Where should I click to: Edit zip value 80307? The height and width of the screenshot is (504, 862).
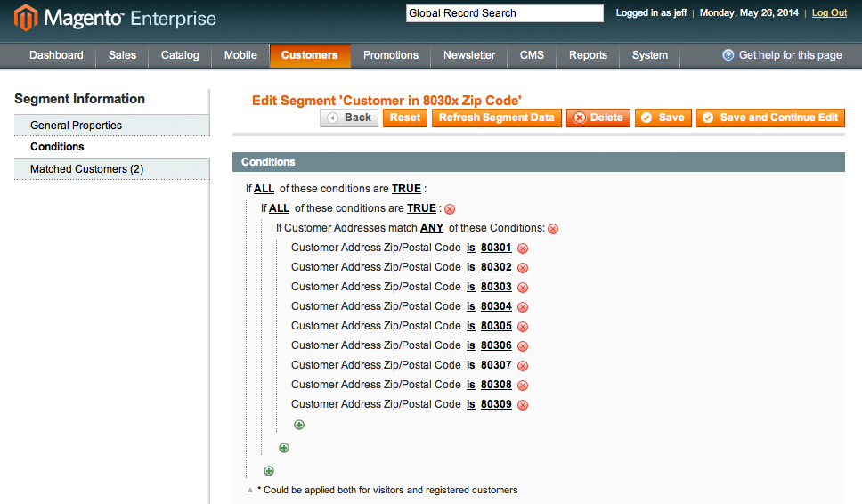[x=496, y=365]
